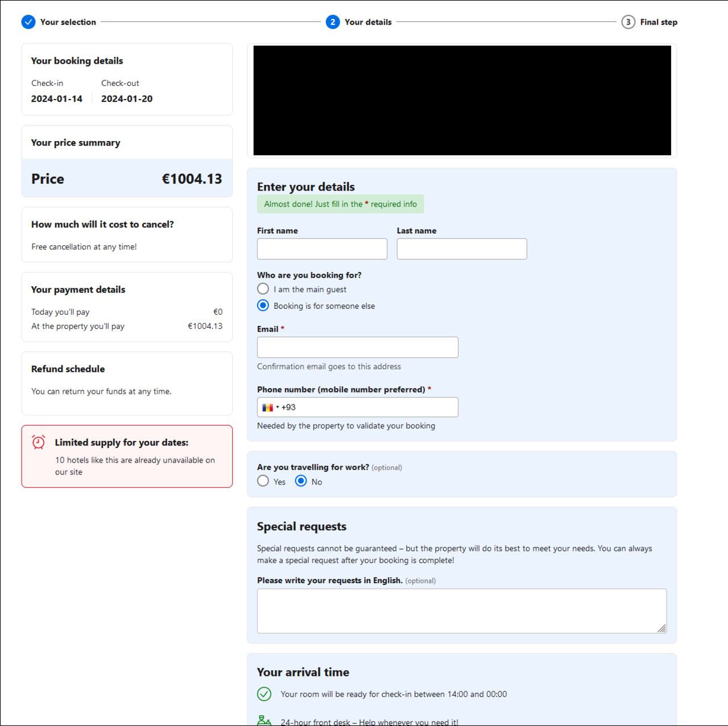The image size is (728, 726).
Task: Choose Yes for travelling for work
Action: click(x=263, y=481)
